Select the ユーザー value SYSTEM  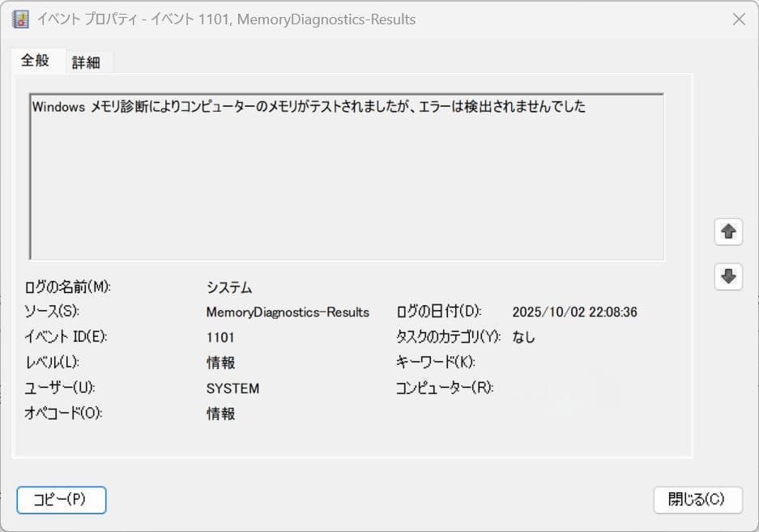(x=232, y=388)
